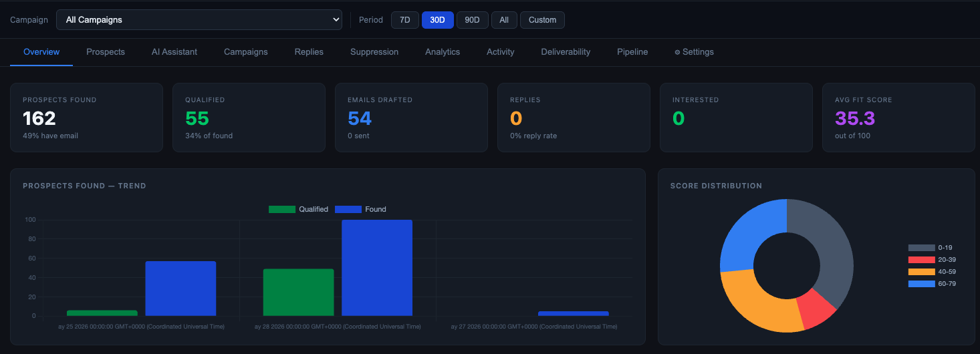The image size is (980, 354).
Task: Select the 7D period button
Action: point(405,20)
